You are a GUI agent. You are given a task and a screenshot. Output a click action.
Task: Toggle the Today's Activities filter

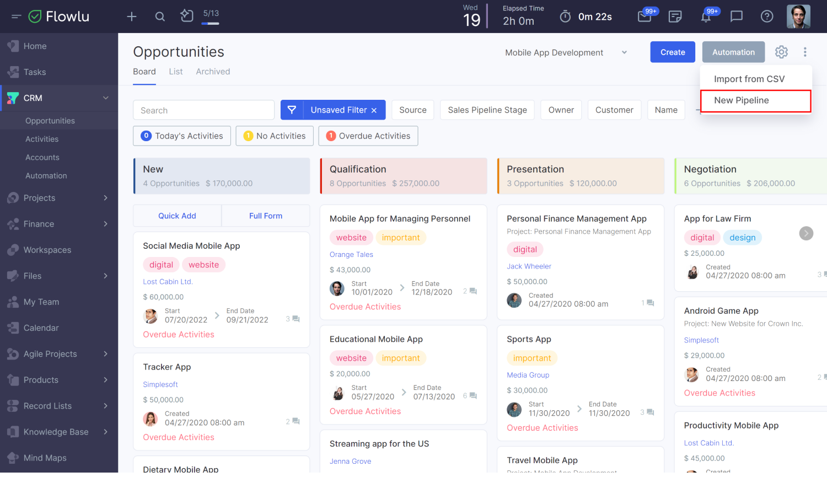tap(182, 136)
